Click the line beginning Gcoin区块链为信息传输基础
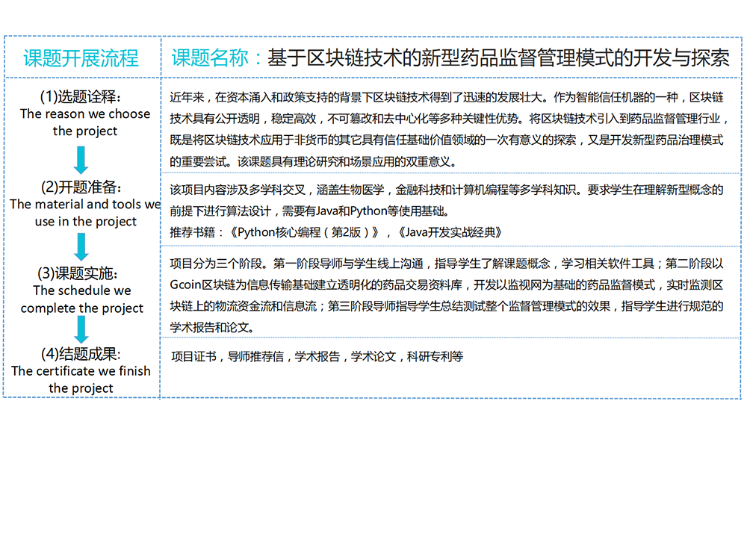 click(x=447, y=284)
